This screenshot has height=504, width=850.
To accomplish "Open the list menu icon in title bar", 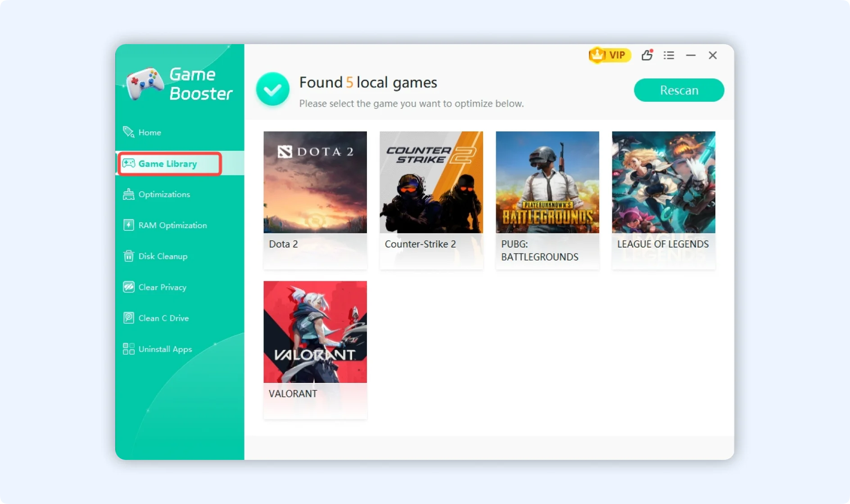I will (x=669, y=55).
